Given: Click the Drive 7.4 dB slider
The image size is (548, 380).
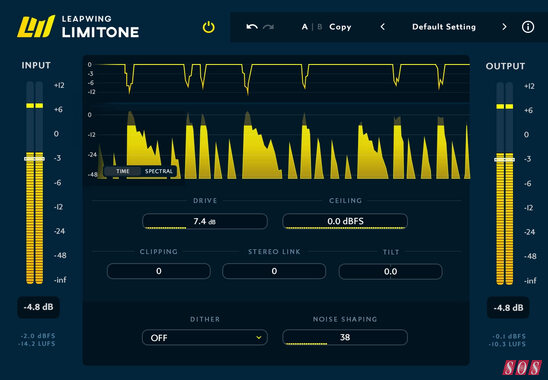Looking at the screenshot, I should [x=205, y=221].
